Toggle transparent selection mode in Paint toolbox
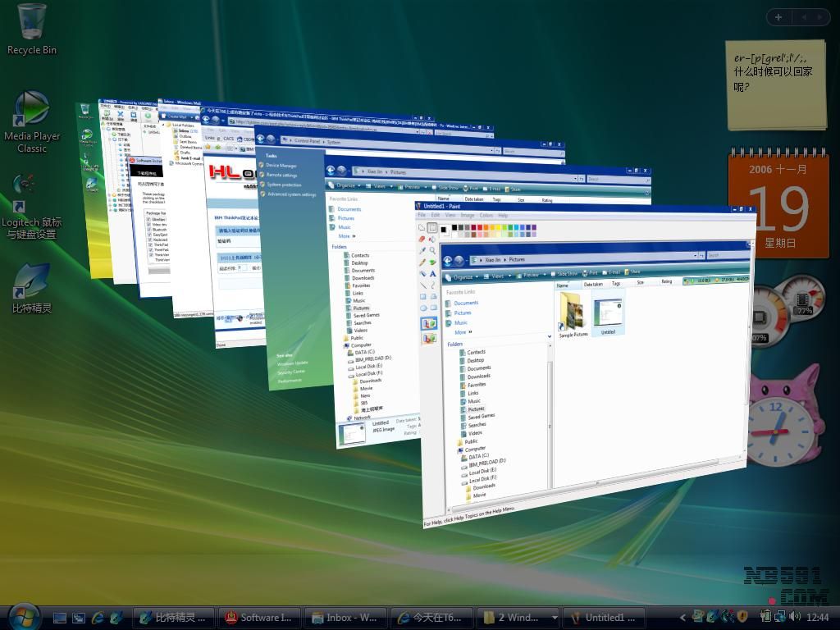Screen dimensions: 840x630 click(x=429, y=338)
